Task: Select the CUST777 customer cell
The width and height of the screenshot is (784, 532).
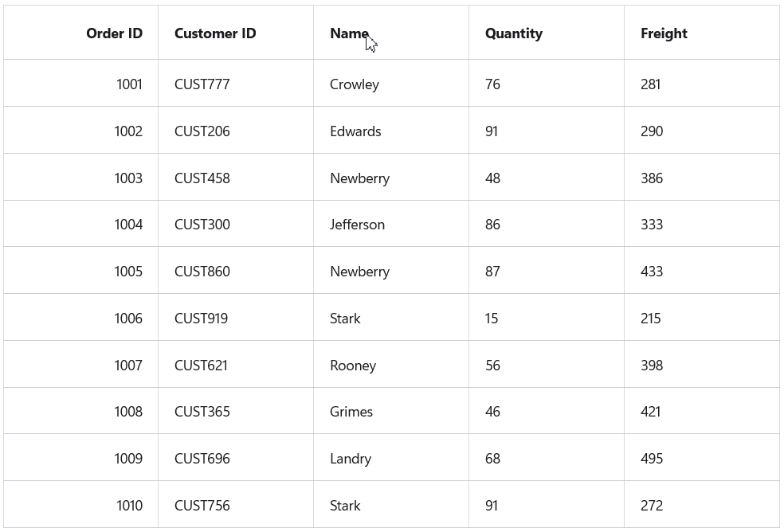Action: pyautogui.click(x=202, y=84)
